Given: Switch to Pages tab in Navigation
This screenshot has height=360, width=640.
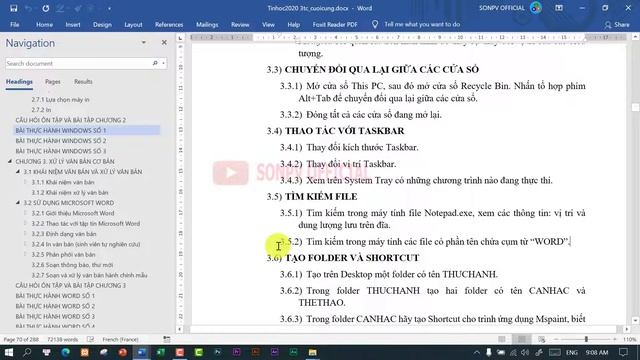Looking at the screenshot, I should click(x=53, y=82).
